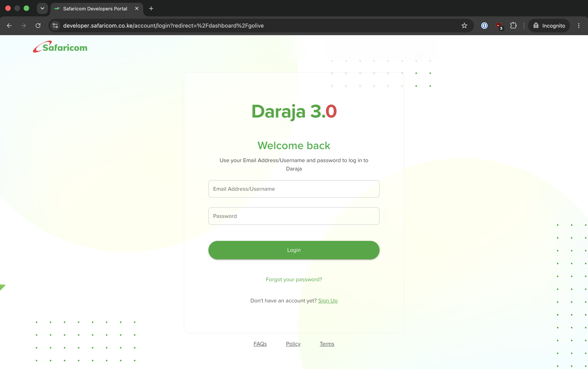Expand the tab search dropdown arrow

(42, 9)
